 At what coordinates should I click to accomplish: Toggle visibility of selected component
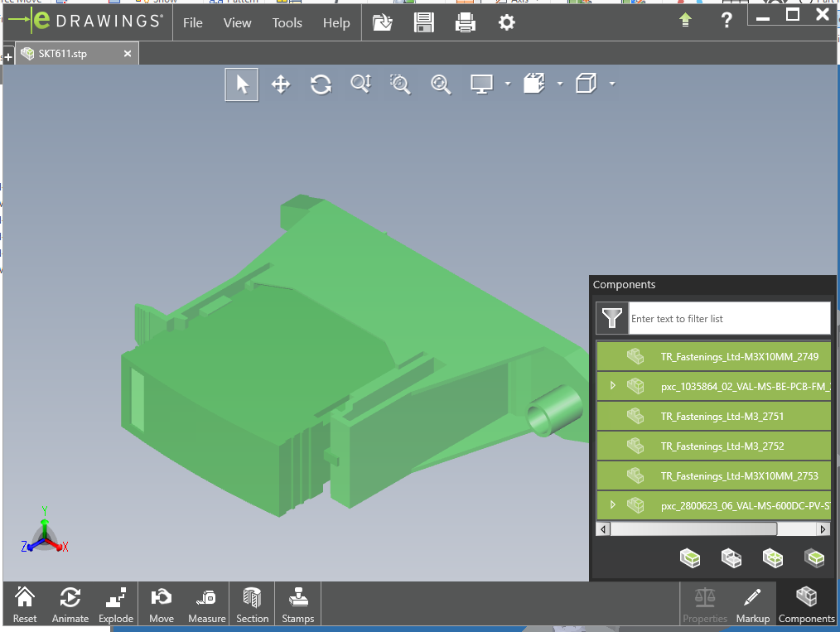690,558
